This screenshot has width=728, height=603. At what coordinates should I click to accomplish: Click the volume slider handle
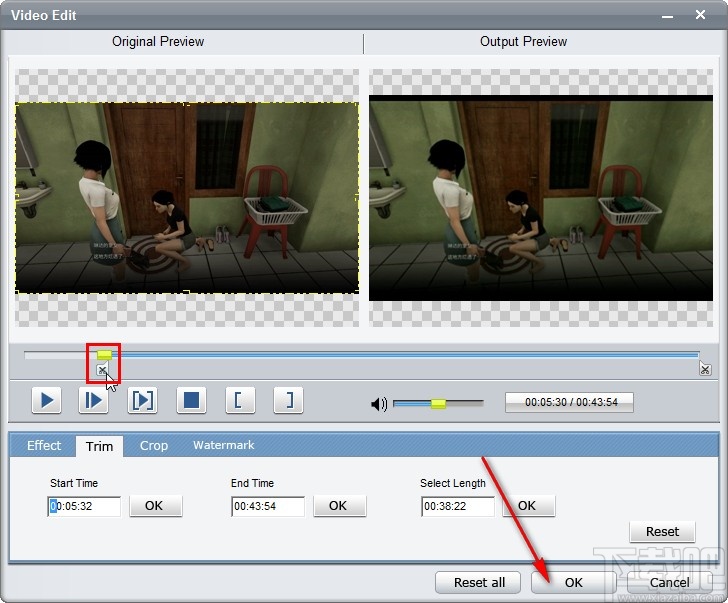438,403
